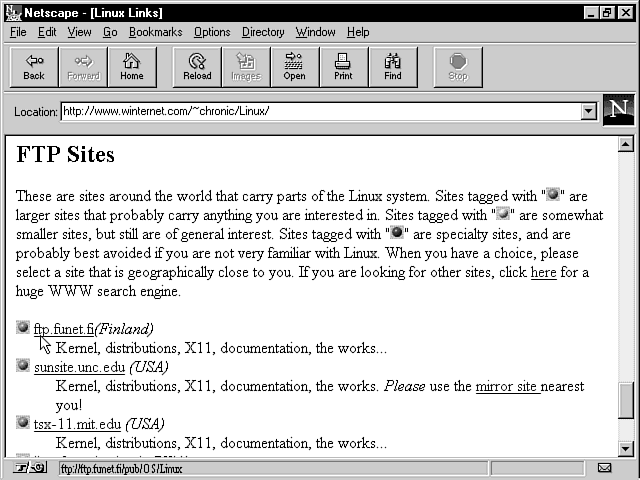Click the "mirror site" hyperlink
Image resolution: width=640 pixels, height=480 pixels.
pyautogui.click(x=507, y=386)
